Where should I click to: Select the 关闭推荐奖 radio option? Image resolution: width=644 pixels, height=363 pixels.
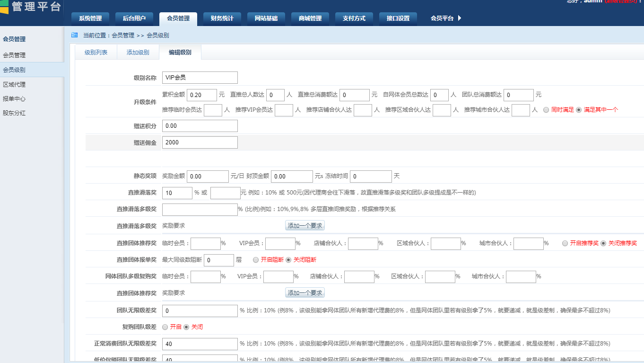(x=603, y=243)
